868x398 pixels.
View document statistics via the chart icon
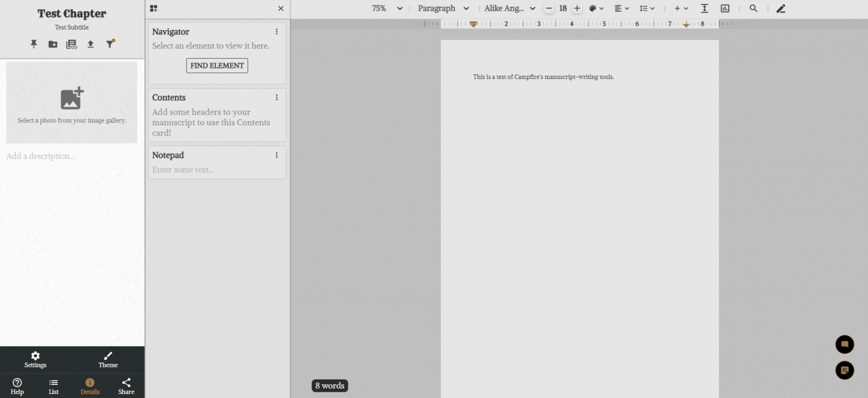click(725, 8)
